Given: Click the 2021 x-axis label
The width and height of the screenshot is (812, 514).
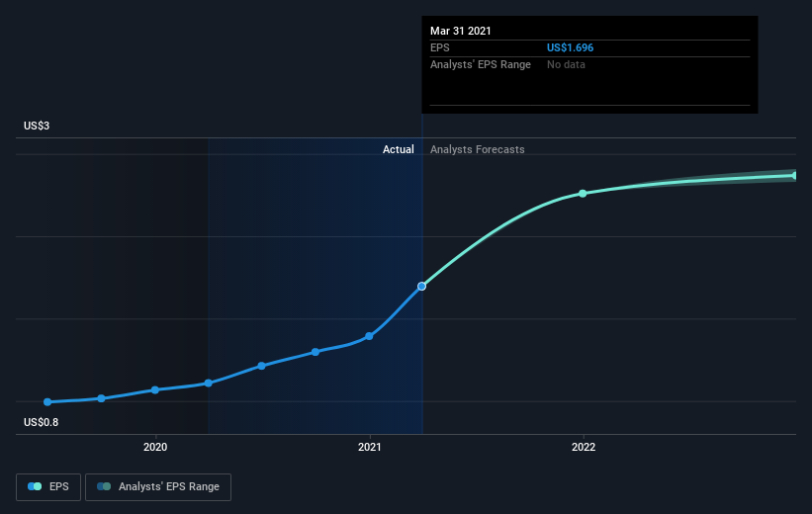Looking at the screenshot, I should pyautogui.click(x=369, y=447).
